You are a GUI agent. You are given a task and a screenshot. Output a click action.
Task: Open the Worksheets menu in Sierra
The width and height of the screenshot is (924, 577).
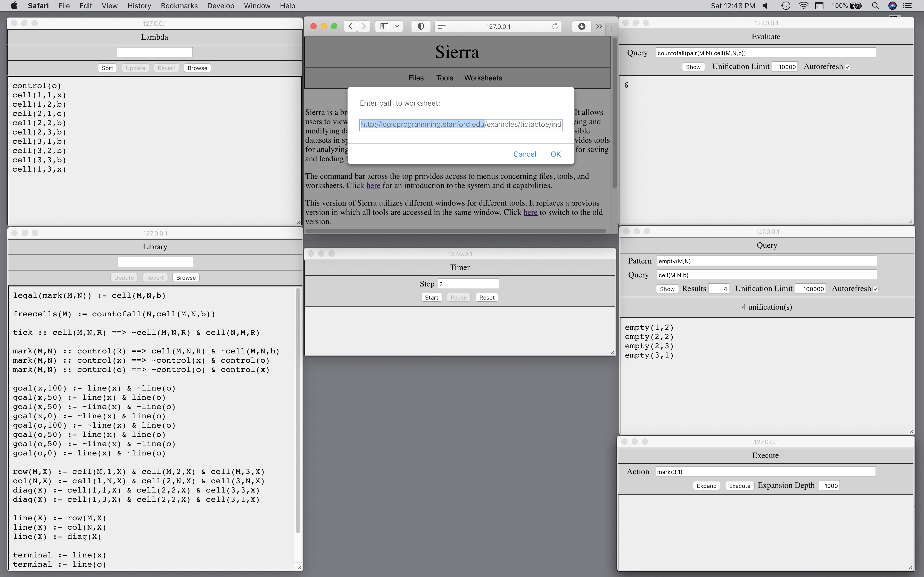(x=483, y=78)
